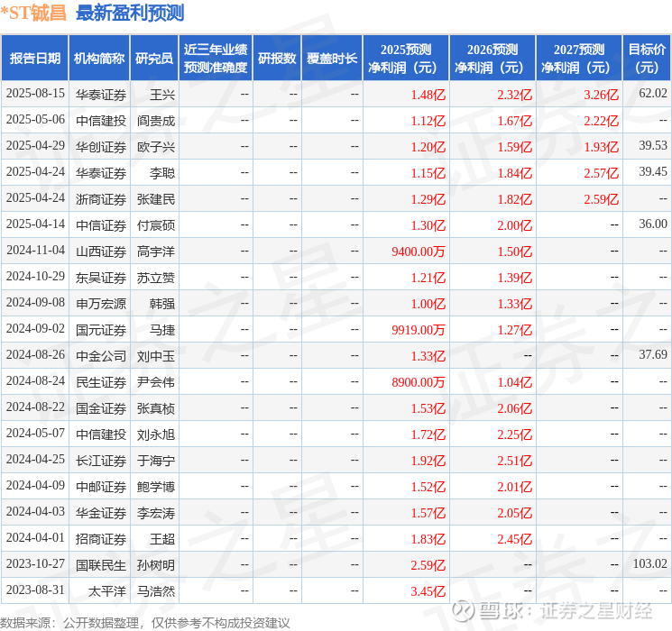Click the 覆盖时长 column header
Image resolution: width=672 pixels, height=631 pixels.
332,58
